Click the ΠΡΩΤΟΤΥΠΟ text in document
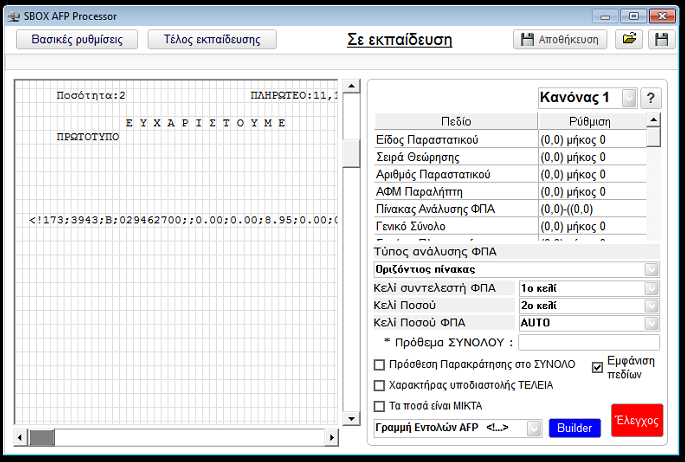The width and height of the screenshot is (685, 462). (88, 137)
